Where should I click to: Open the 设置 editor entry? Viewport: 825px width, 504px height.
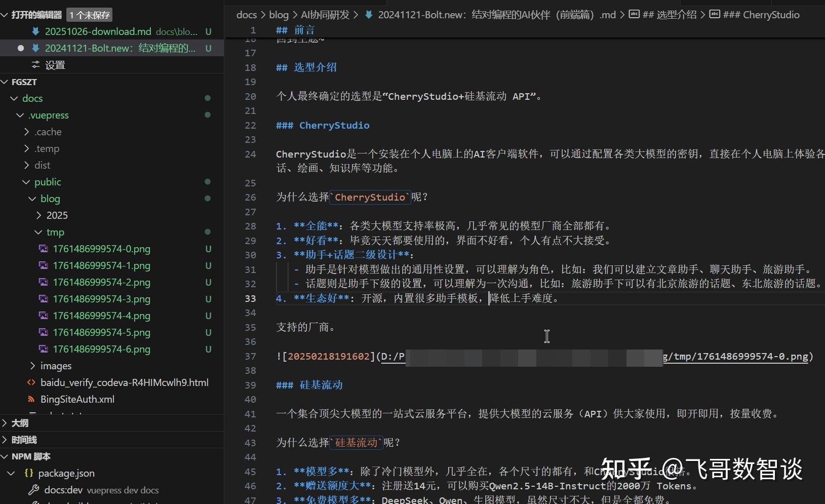click(x=55, y=65)
